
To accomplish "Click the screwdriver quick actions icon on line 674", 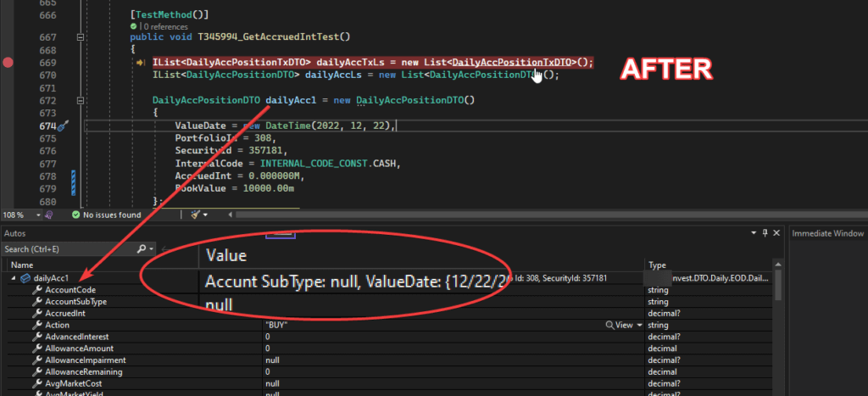I will coord(63,126).
